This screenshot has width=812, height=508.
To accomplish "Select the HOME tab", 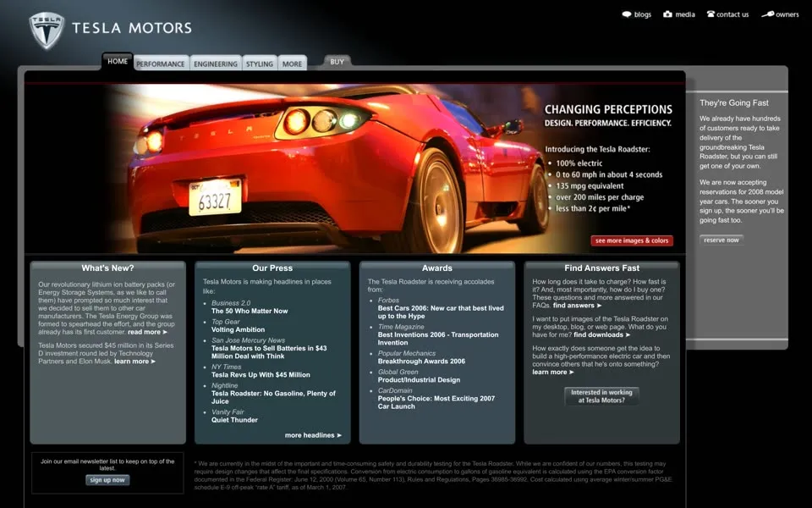I will pyautogui.click(x=118, y=61).
